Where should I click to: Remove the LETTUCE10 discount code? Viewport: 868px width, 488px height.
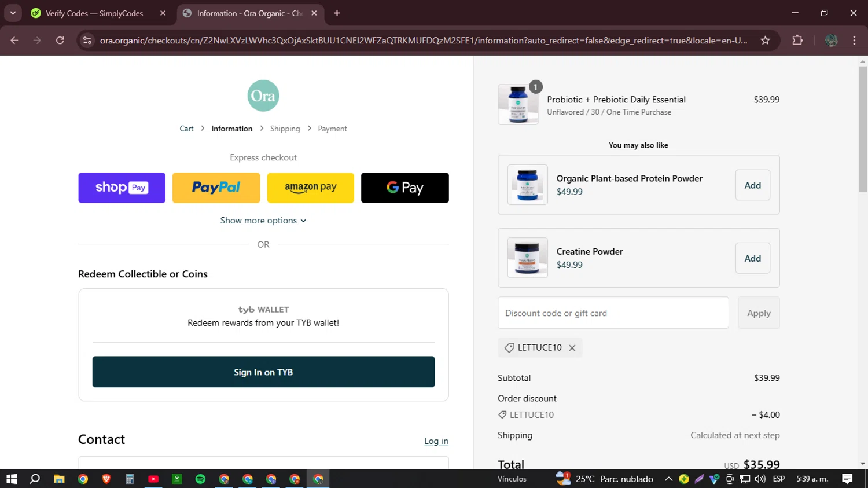572,348
